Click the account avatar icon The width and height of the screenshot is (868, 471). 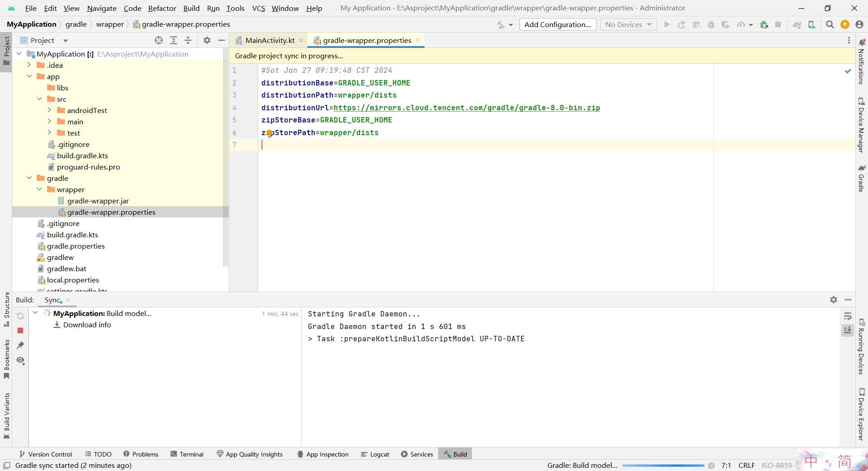coord(859,24)
